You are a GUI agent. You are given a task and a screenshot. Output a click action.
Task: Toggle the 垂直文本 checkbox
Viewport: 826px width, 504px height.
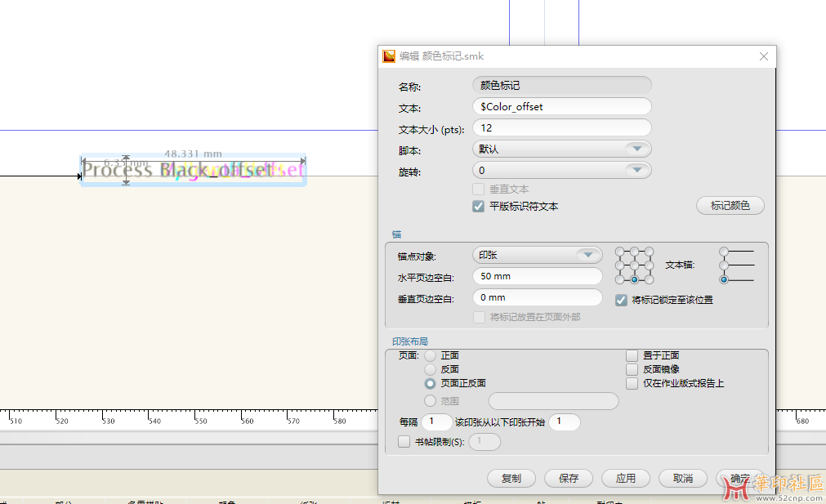click(x=478, y=189)
